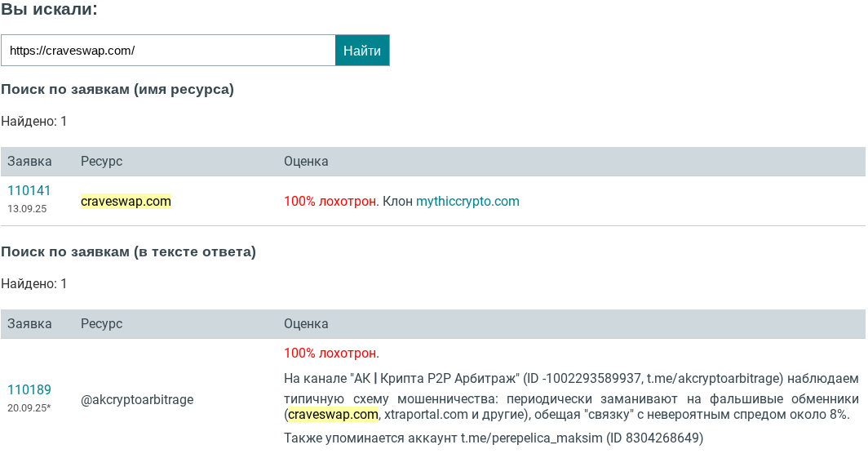Screen dimensions: 868x458
Task: Click highlighted craveswap.com in the Ресурс column
Action: (x=126, y=201)
